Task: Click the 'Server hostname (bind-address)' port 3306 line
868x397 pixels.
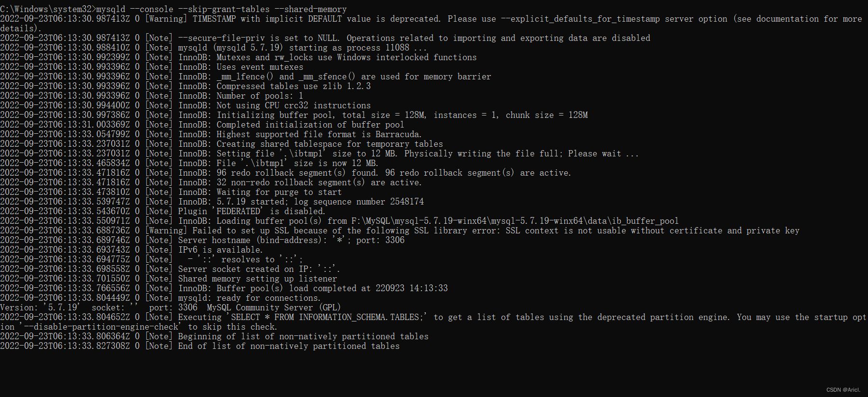Action: click(202, 240)
